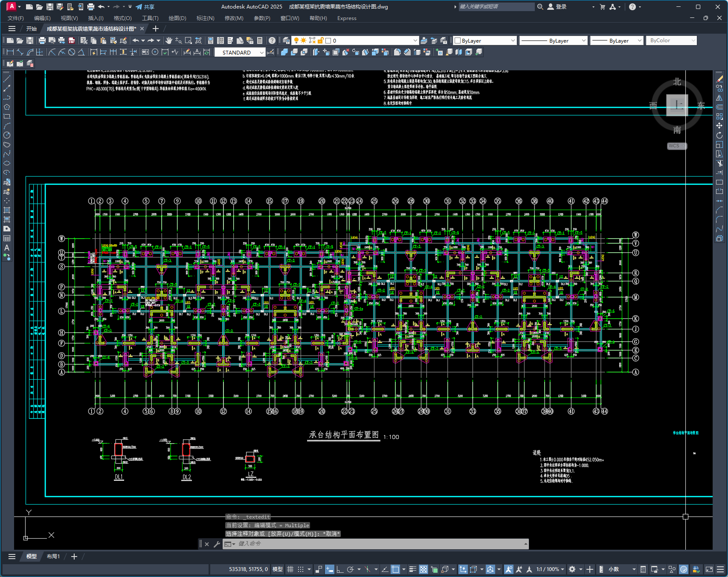The image size is (728, 577).
Task: Click the multiline text 'A' tool
Action: tap(7, 248)
